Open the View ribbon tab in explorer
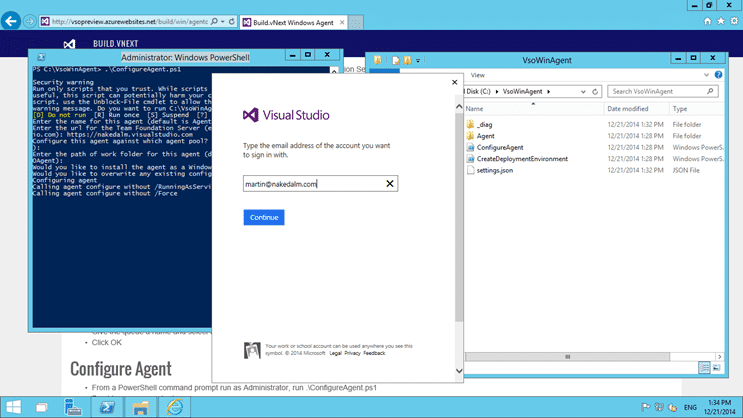Image resolution: width=743 pixels, height=418 pixels. [478, 75]
